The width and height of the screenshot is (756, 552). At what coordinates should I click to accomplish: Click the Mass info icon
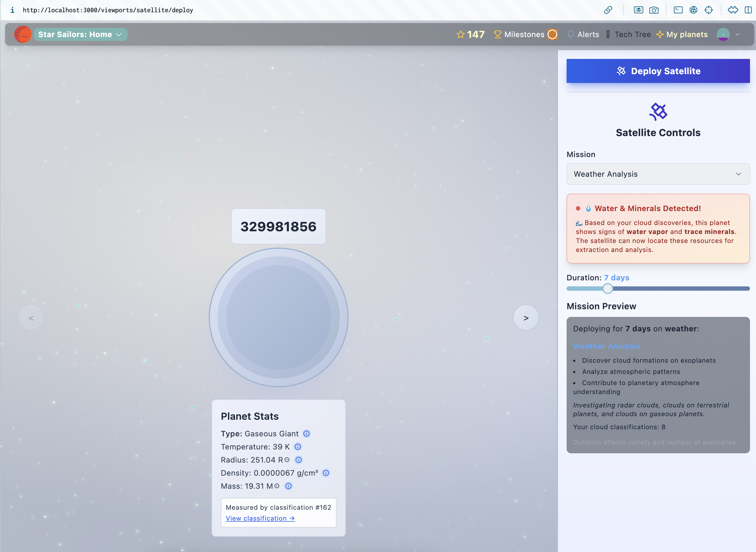click(x=288, y=486)
